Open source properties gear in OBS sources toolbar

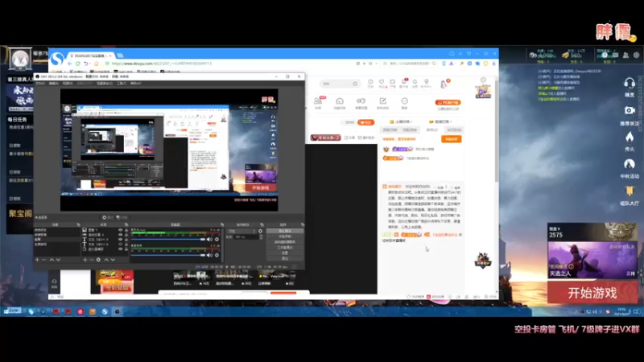(x=98, y=260)
